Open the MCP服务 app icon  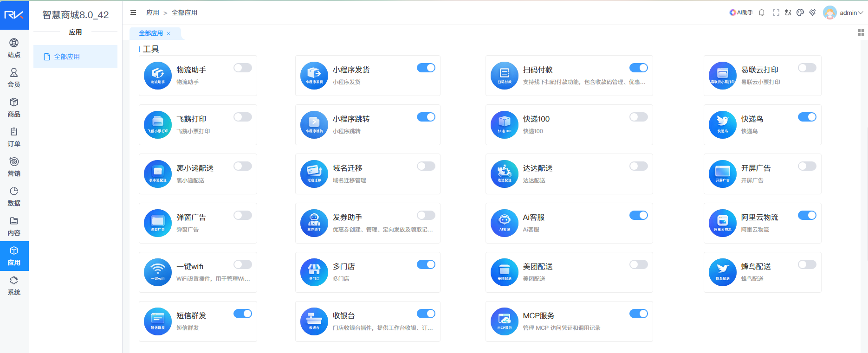tap(505, 321)
